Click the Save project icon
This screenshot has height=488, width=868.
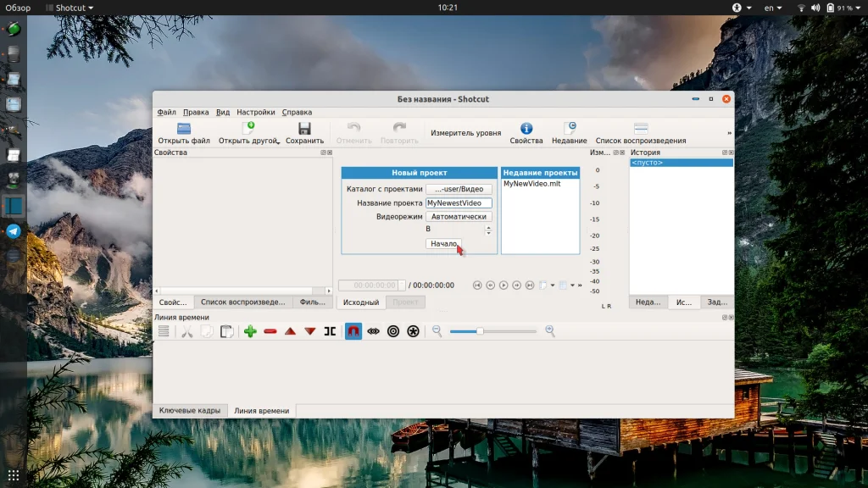pyautogui.click(x=304, y=129)
